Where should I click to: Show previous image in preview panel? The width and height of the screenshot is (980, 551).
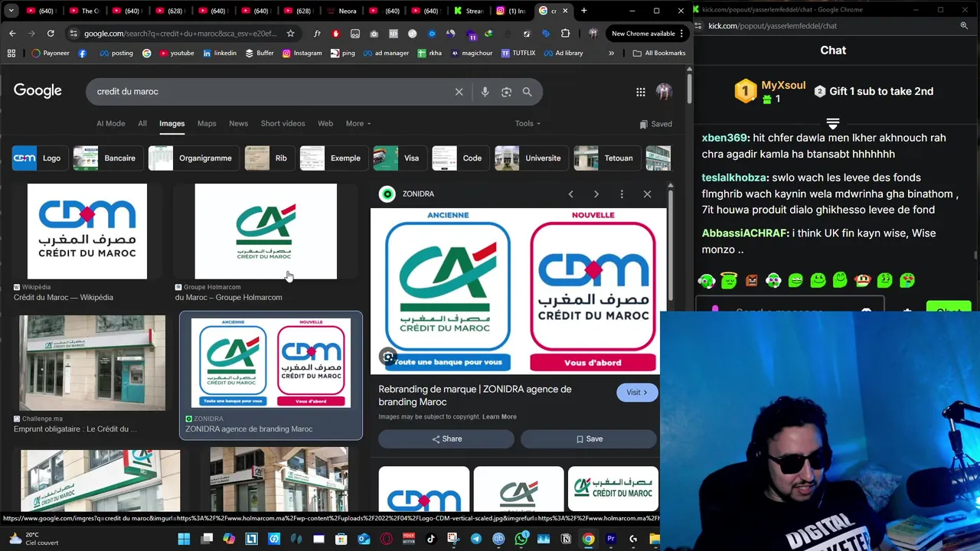pos(570,194)
